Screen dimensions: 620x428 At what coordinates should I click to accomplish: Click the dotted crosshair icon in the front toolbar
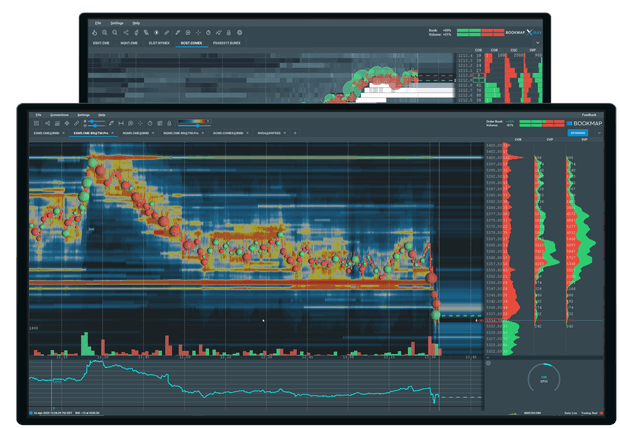coord(140,123)
